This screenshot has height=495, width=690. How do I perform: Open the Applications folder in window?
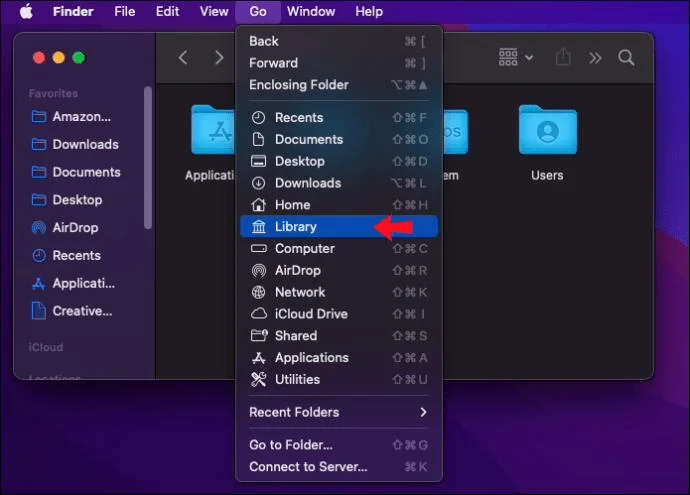213,130
